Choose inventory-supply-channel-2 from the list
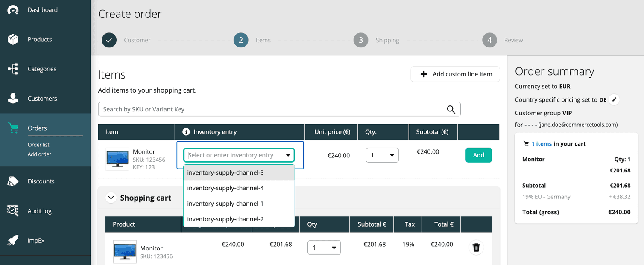 [225, 219]
